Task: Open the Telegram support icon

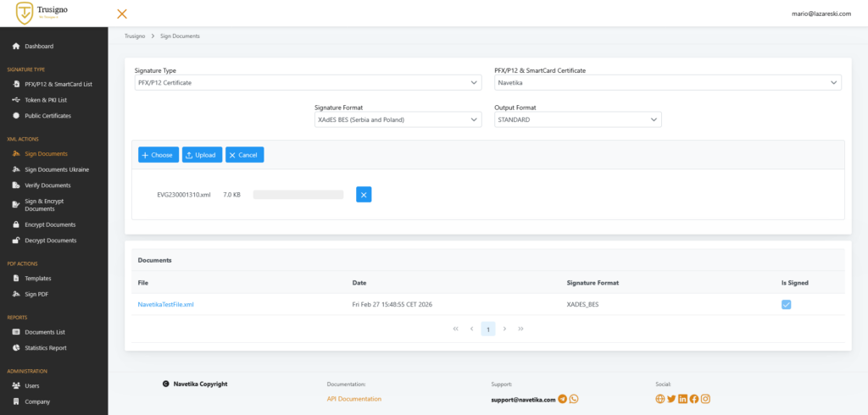Action: coord(563,399)
